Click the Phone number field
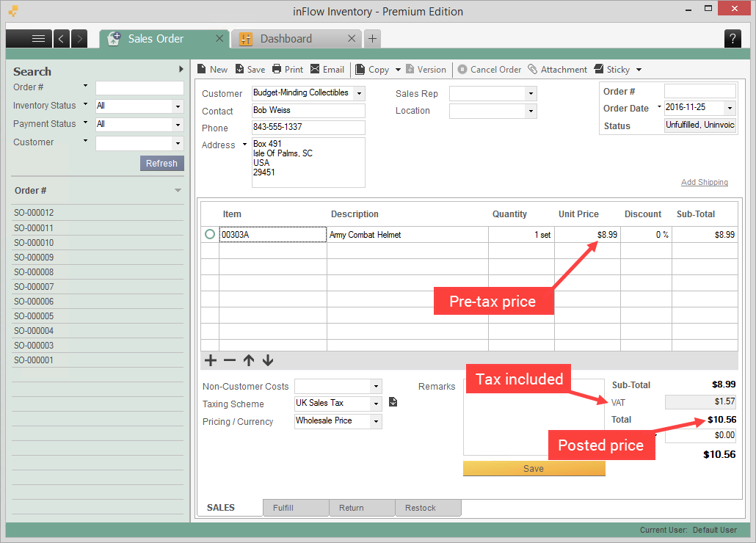The height and width of the screenshot is (543, 756). [x=308, y=127]
